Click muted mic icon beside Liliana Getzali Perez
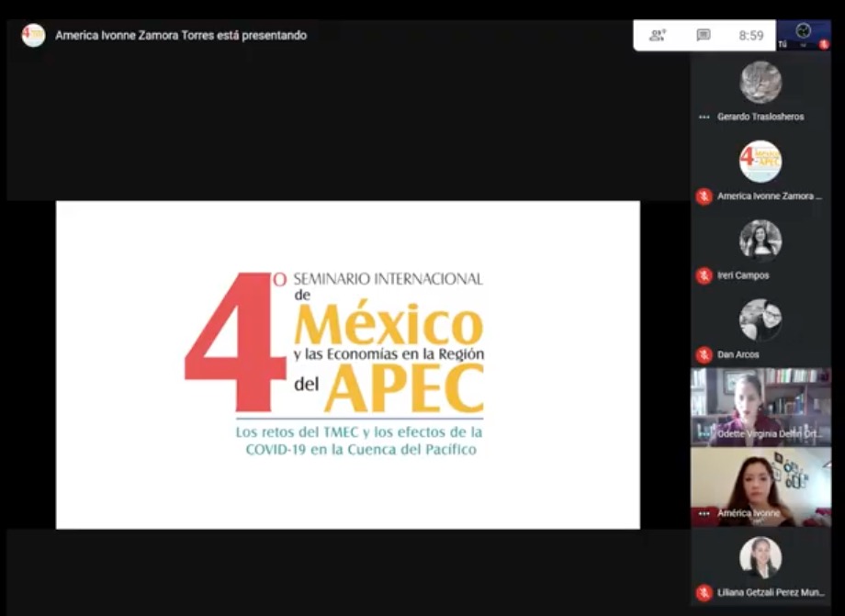This screenshot has height=616, width=845. coord(704,593)
